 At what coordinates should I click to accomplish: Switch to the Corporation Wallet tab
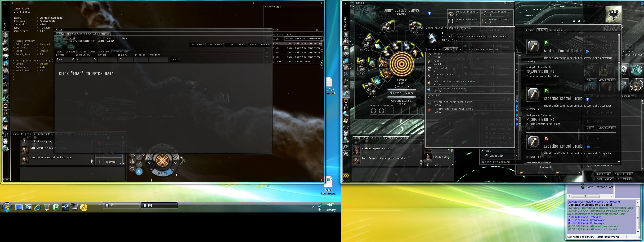(x=84, y=34)
